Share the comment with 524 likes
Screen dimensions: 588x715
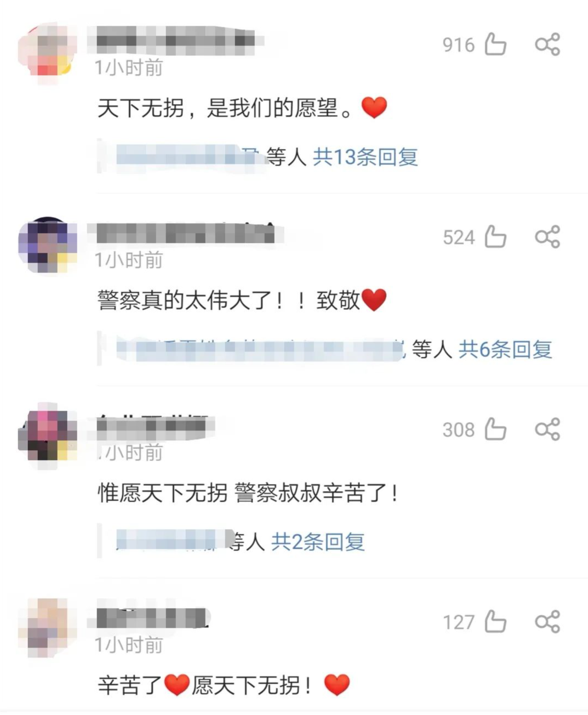[547, 237]
